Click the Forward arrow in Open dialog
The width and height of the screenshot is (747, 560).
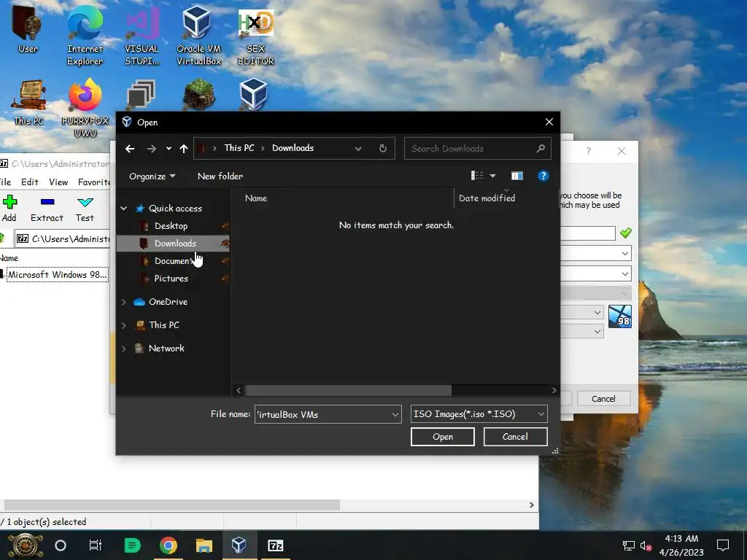[152, 149]
